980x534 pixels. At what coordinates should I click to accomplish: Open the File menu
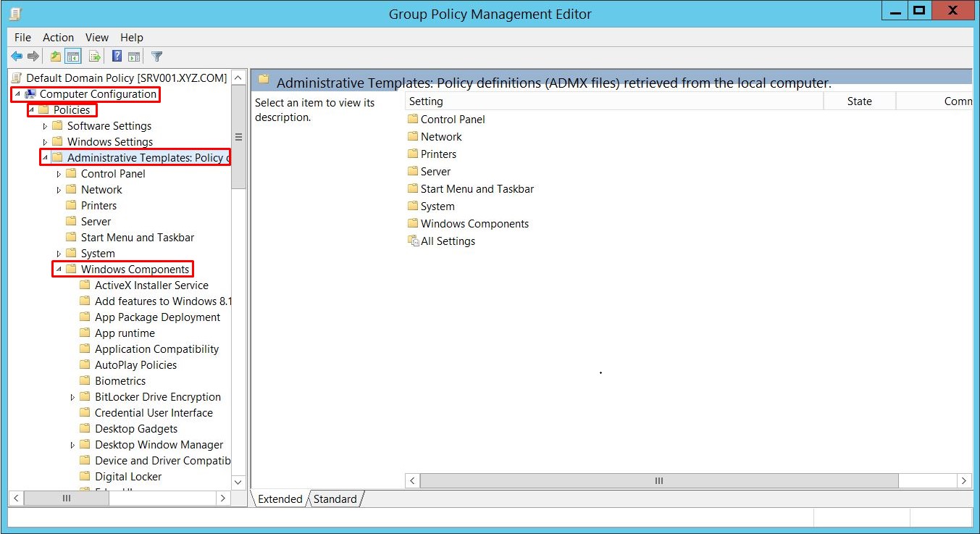[x=22, y=38]
